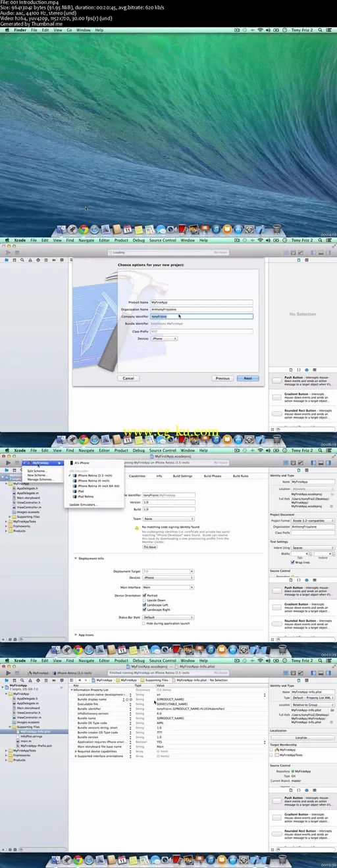Open the Devices dropdown in the new project dialog
The width and height of the screenshot is (337, 868).
point(164,338)
